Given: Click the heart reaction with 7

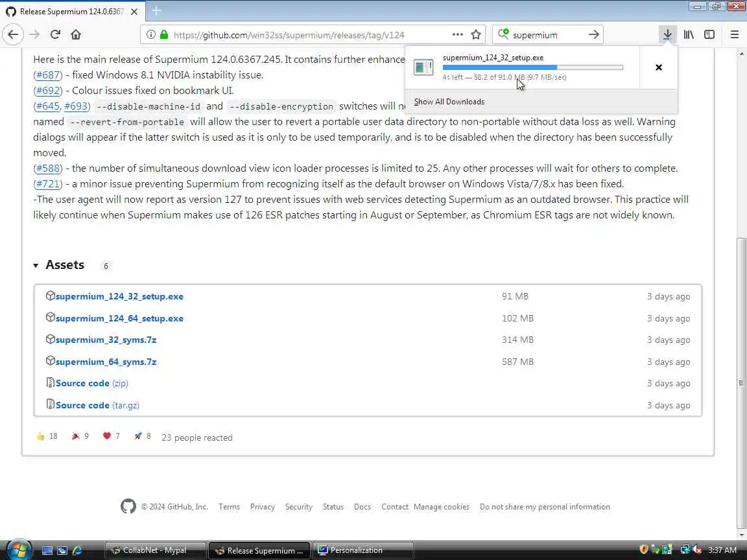Looking at the screenshot, I should pos(112,436).
